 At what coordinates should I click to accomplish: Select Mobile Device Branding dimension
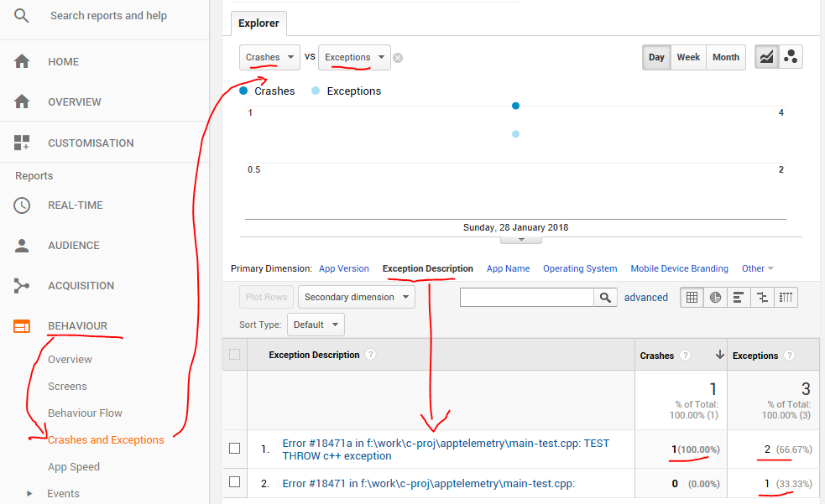[x=679, y=268]
